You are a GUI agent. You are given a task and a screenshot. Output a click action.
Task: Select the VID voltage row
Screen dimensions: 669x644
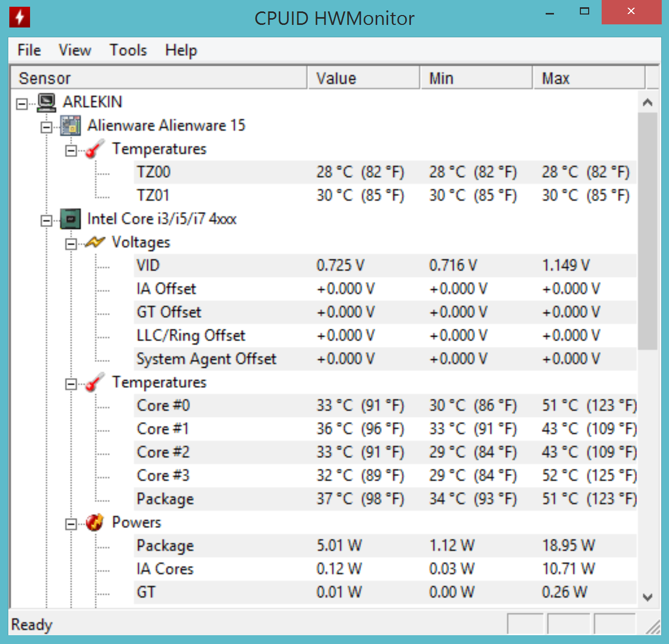click(x=385, y=265)
